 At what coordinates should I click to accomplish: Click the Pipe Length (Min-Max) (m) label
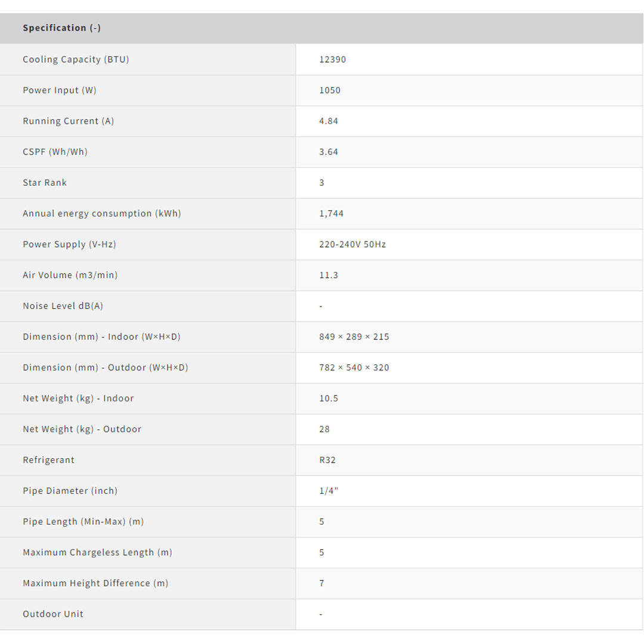coord(83,522)
